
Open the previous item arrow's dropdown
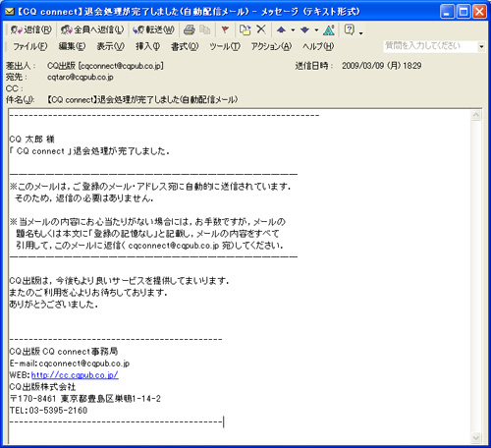click(293, 30)
